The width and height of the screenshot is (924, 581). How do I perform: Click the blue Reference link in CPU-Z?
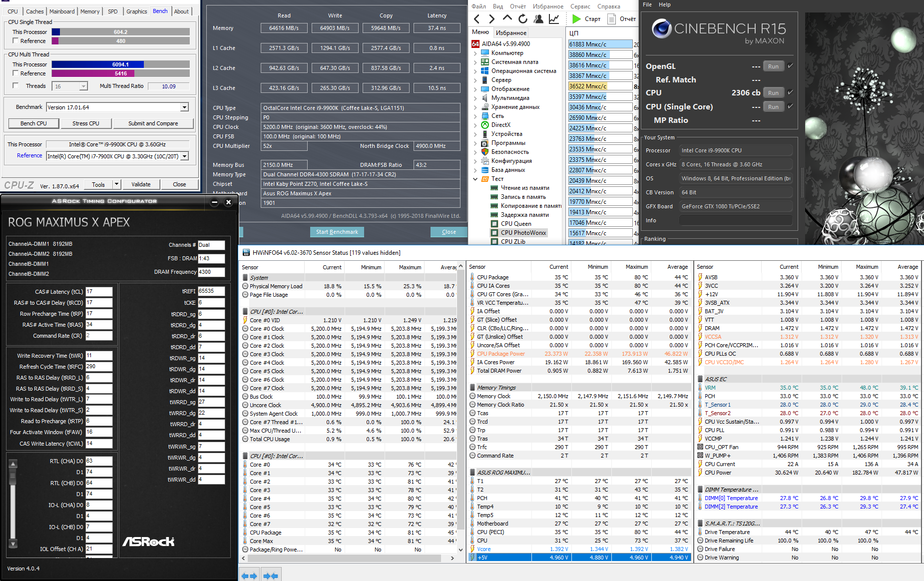(x=29, y=156)
